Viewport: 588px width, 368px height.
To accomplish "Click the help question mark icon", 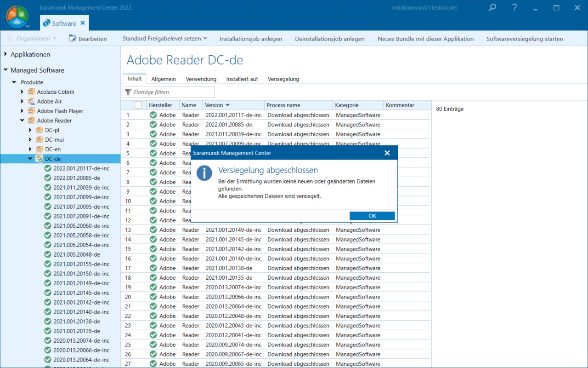I will 515,8.
